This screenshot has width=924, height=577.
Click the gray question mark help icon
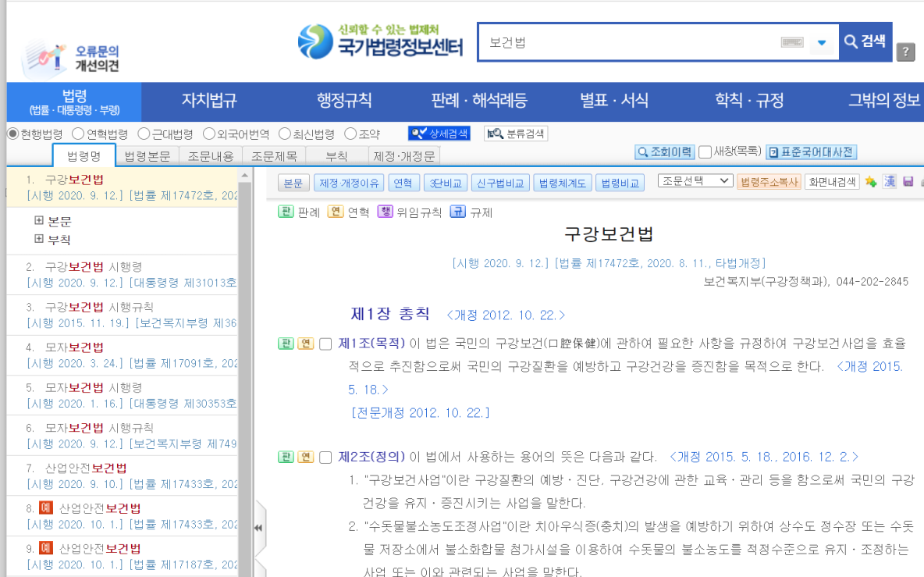coord(905,52)
